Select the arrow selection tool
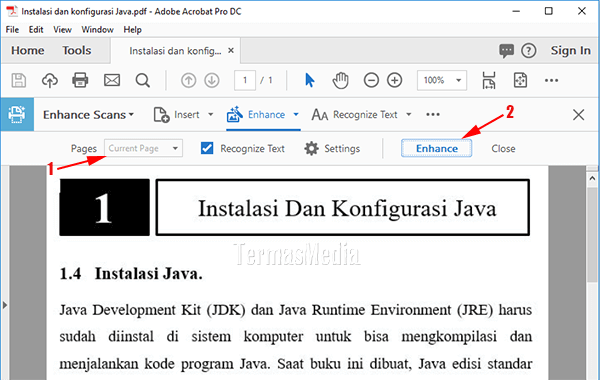This screenshot has width=600, height=380. point(310,80)
